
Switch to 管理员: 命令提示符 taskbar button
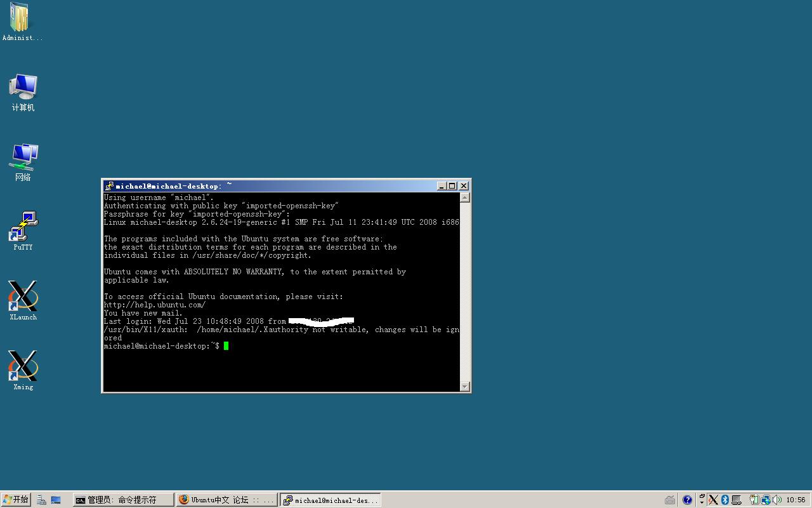point(123,500)
